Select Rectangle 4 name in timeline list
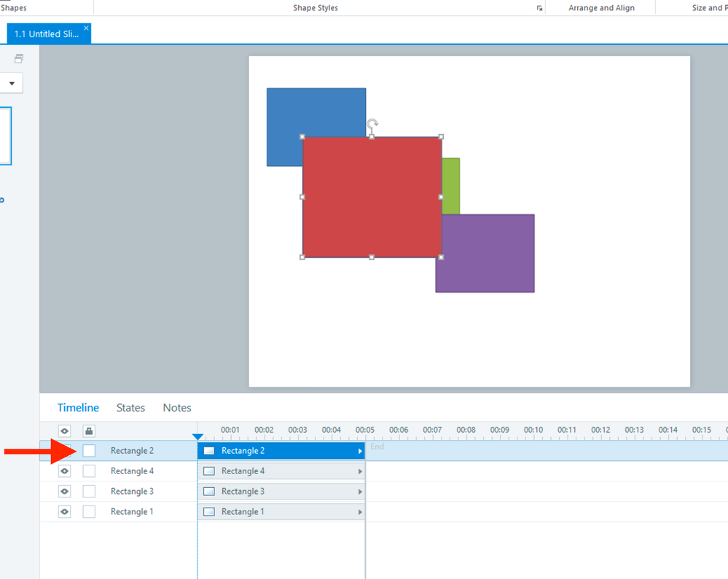This screenshot has height=579, width=728. (133, 471)
